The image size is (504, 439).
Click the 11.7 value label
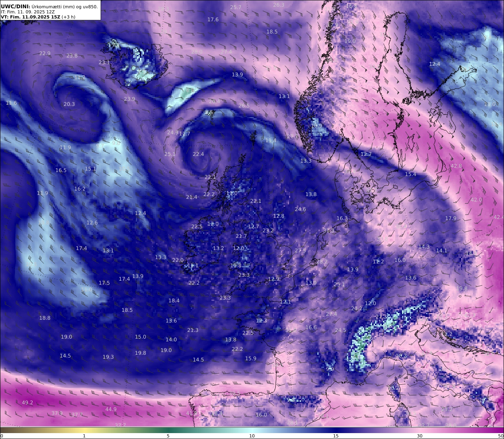point(185,134)
